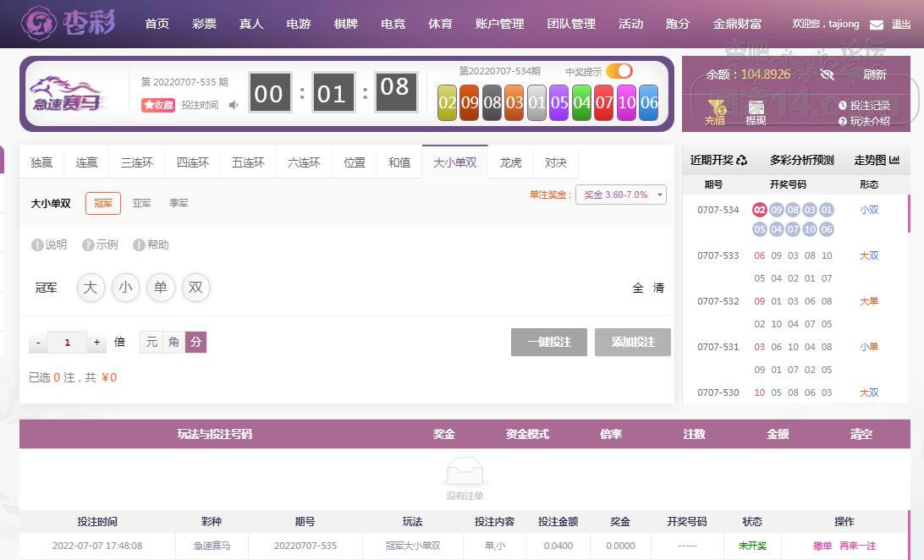924x560 pixels.
Task: Click the 0707-533 draw row
Action: click(x=795, y=266)
